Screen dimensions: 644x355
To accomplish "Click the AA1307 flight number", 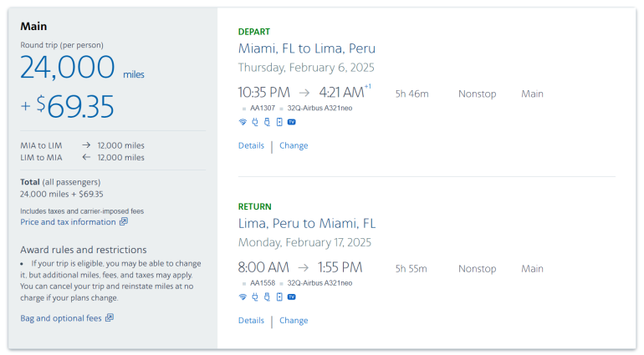I will click(x=263, y=108).
